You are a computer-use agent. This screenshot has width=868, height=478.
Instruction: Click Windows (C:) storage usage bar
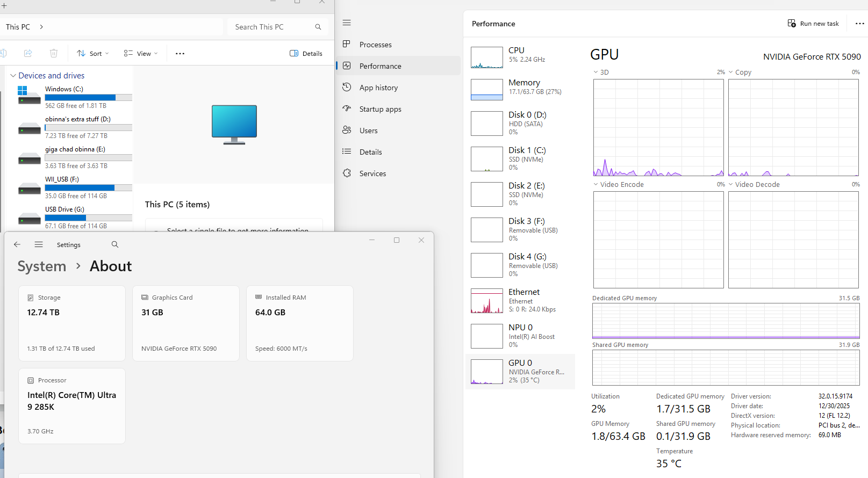point(89,98)
